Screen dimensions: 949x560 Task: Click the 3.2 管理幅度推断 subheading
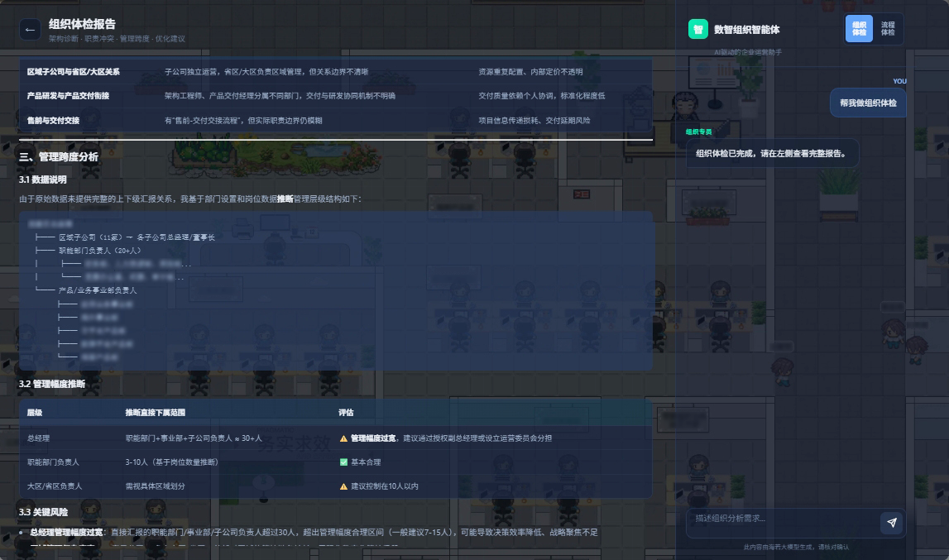(x=52, y=384)
